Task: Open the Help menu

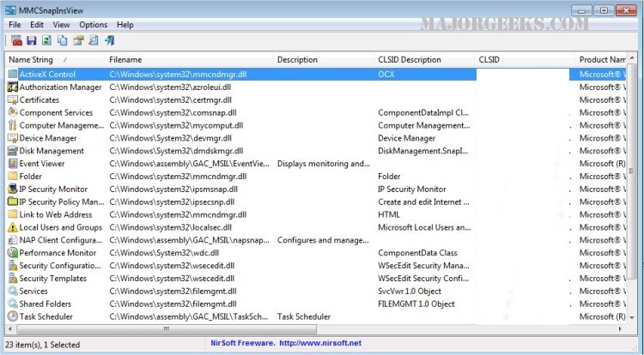Action: 125,25
